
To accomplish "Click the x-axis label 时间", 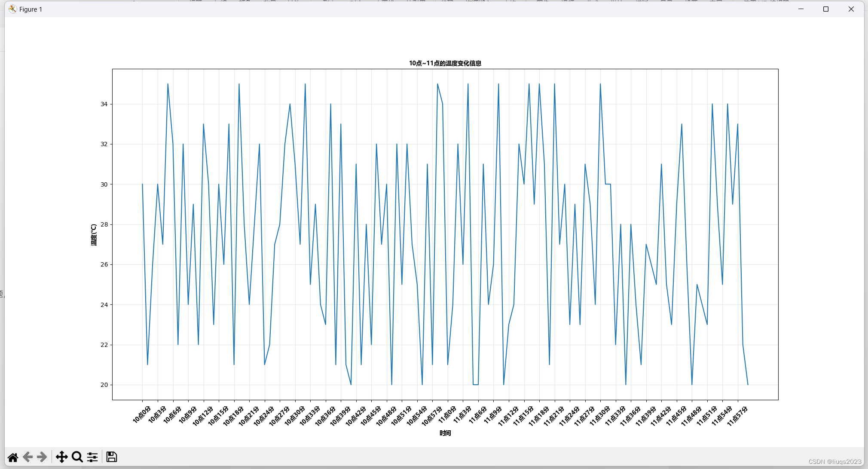I will point(445,433).
